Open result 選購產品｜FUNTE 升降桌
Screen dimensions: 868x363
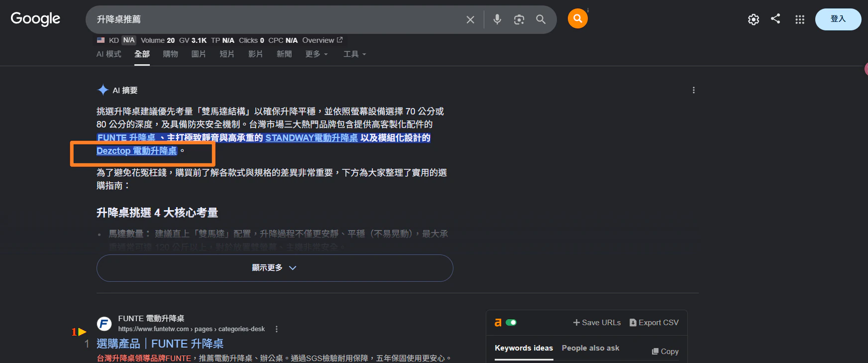pos(160,344)
